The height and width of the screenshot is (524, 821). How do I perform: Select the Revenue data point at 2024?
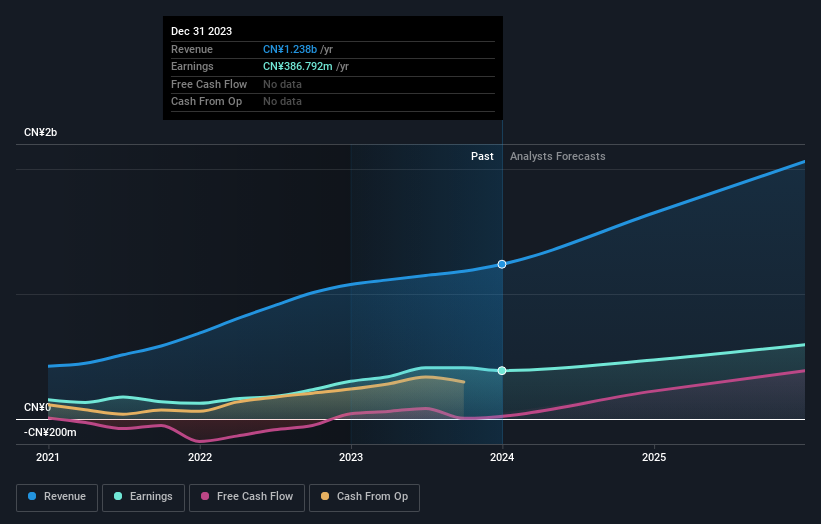(x=502, y=264)
